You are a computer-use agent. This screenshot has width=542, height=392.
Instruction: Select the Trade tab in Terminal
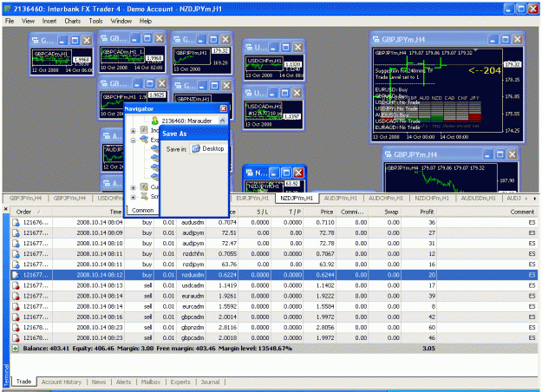[23, 382]
